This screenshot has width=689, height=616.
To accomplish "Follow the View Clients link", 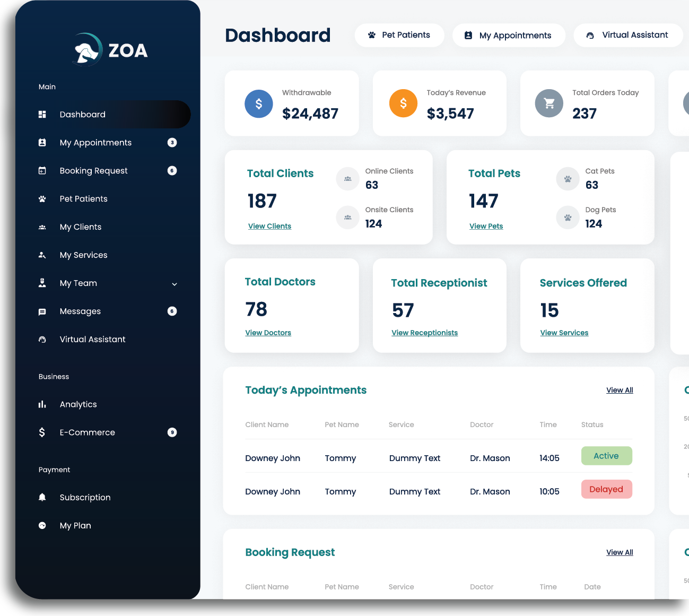I will tap(269, 226).
